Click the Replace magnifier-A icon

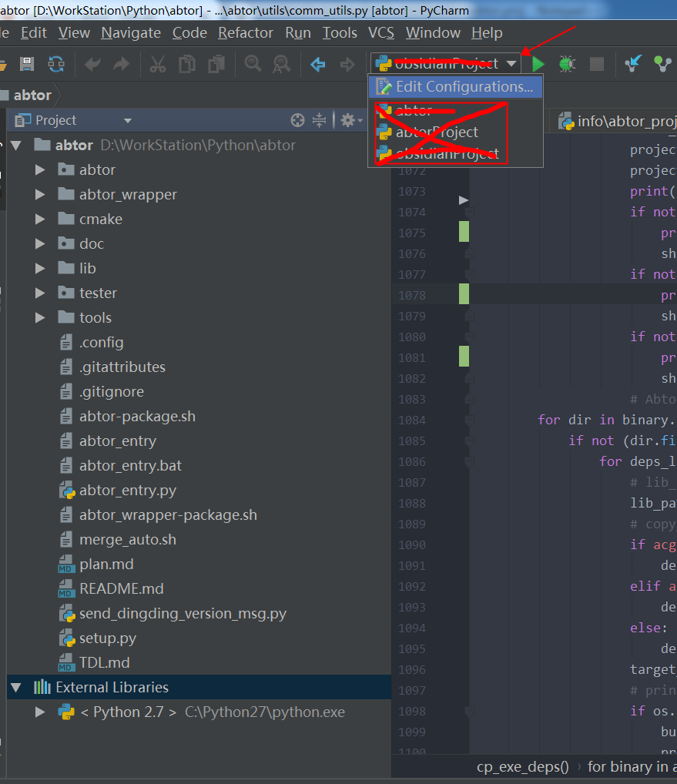tap(281, 64)
